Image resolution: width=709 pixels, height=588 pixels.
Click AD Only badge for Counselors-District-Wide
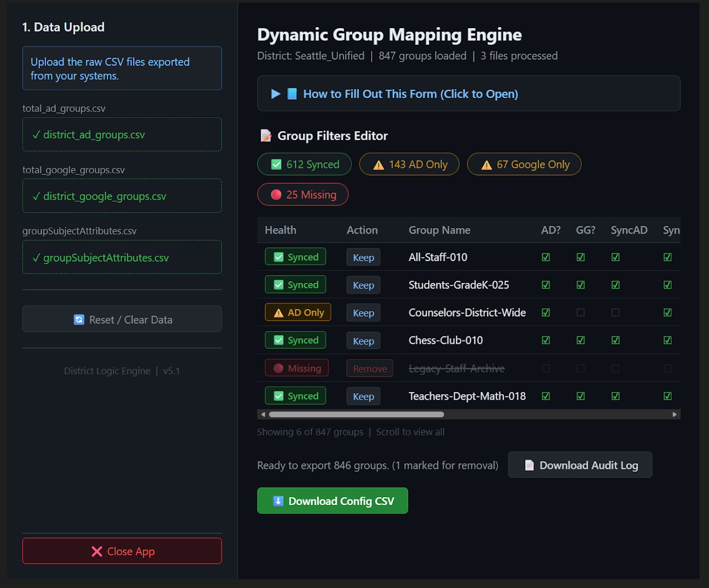298,312
